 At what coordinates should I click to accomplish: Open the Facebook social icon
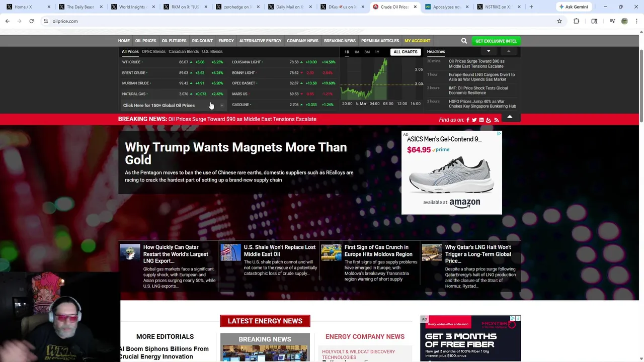(x=468, y=120)
